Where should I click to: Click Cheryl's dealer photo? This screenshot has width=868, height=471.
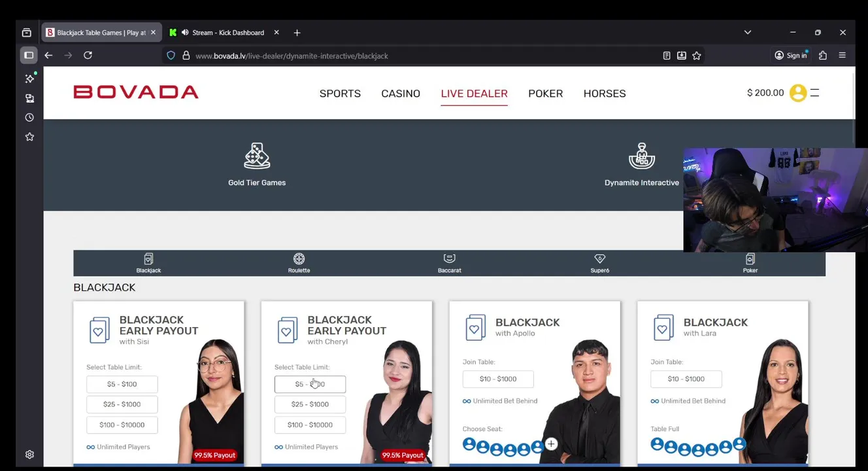pos(397,400)
